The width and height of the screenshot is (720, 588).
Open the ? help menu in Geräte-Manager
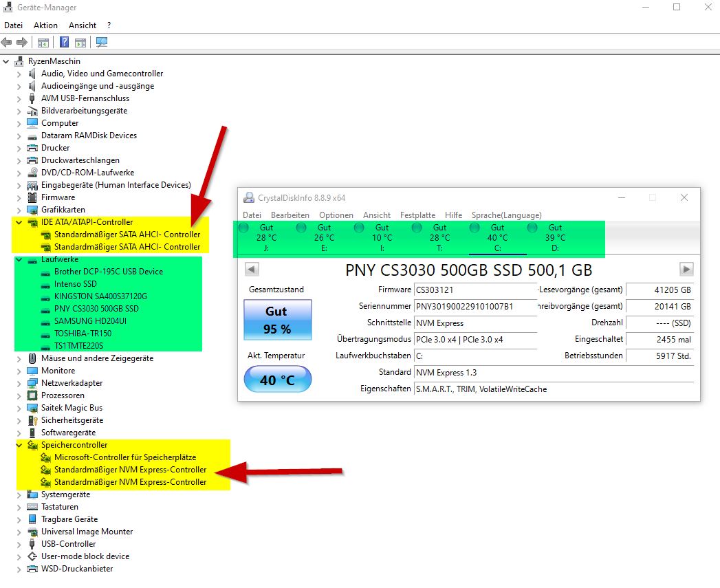tap(109, 25)
